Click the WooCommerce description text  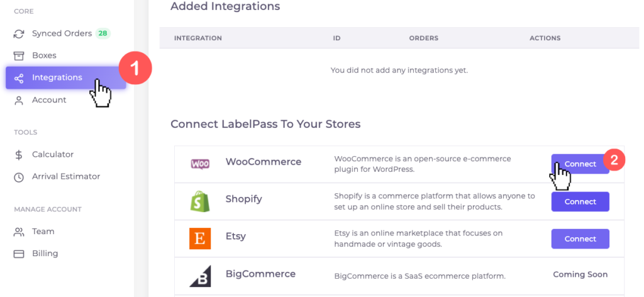coord(423,164)
